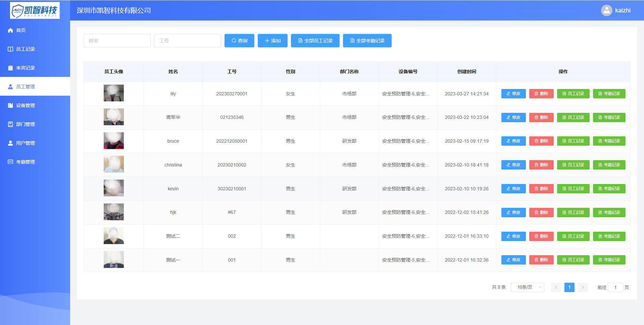
Task: Edit hjk's record with 修改
Action: click(x=513, y=213)
